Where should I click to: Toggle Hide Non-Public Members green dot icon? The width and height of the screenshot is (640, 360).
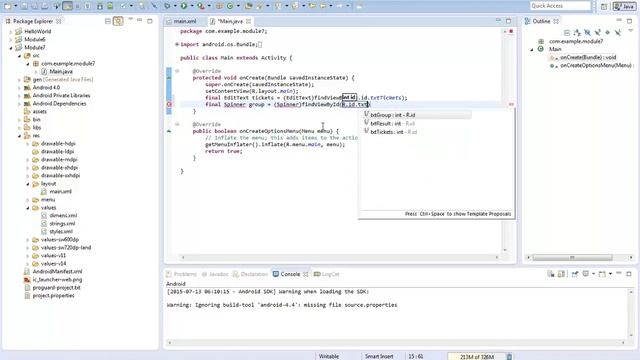(607, 32)
